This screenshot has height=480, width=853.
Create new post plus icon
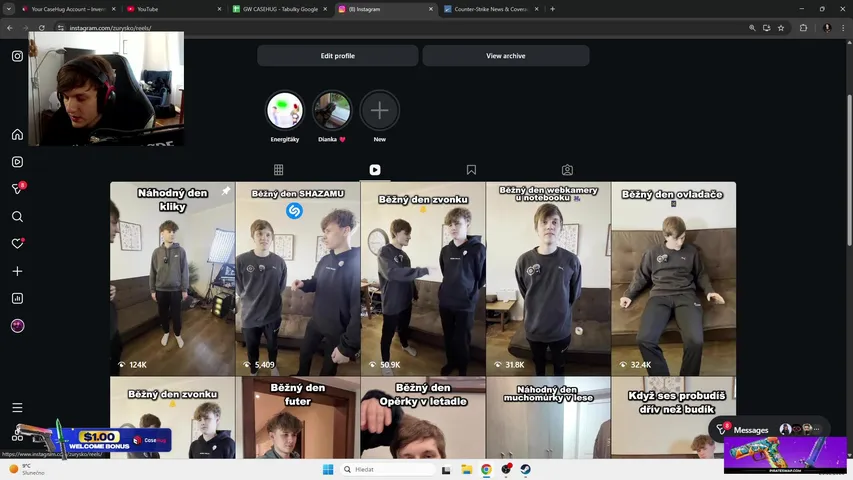17,271
